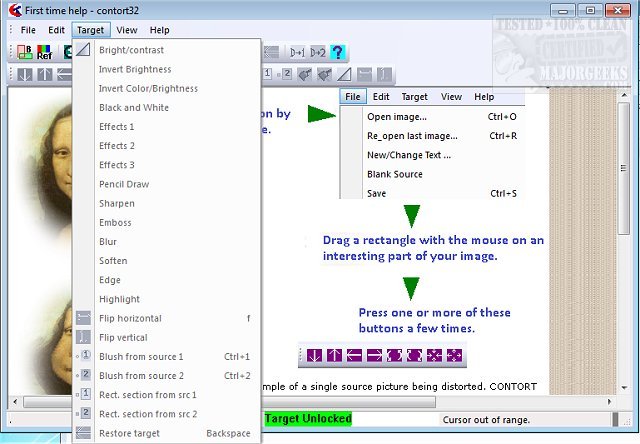The image size is (640, 444).
Task: Click the first brush toolbar icon
Action: (304, 74)
